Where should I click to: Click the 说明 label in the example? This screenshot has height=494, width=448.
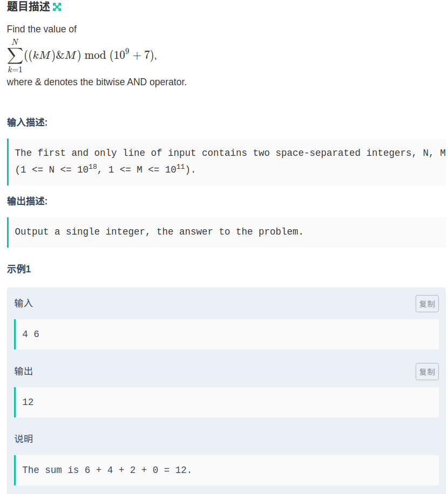point(24,439)
